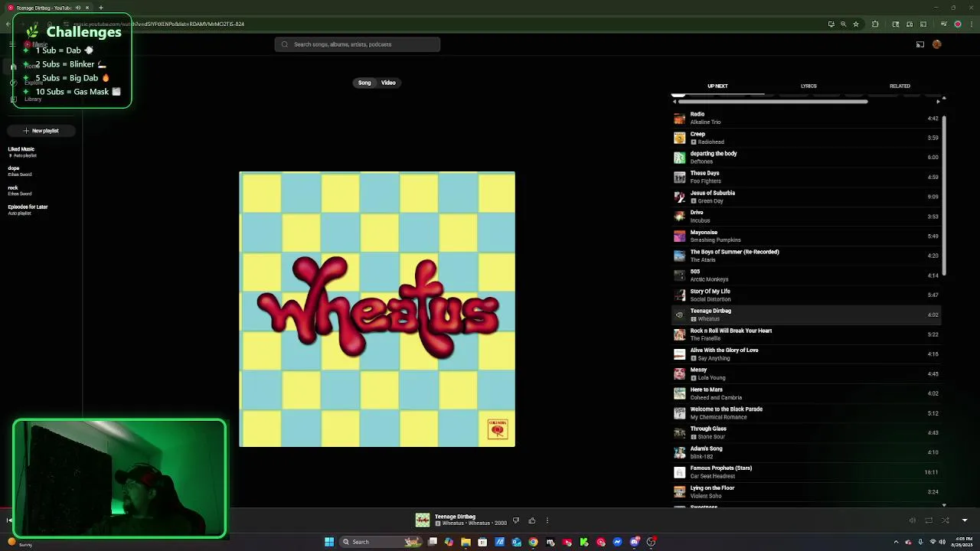Click the Messy by Lola Young thumbnail
This screenshot has width=980, height=551.
[x=679, y=373]
